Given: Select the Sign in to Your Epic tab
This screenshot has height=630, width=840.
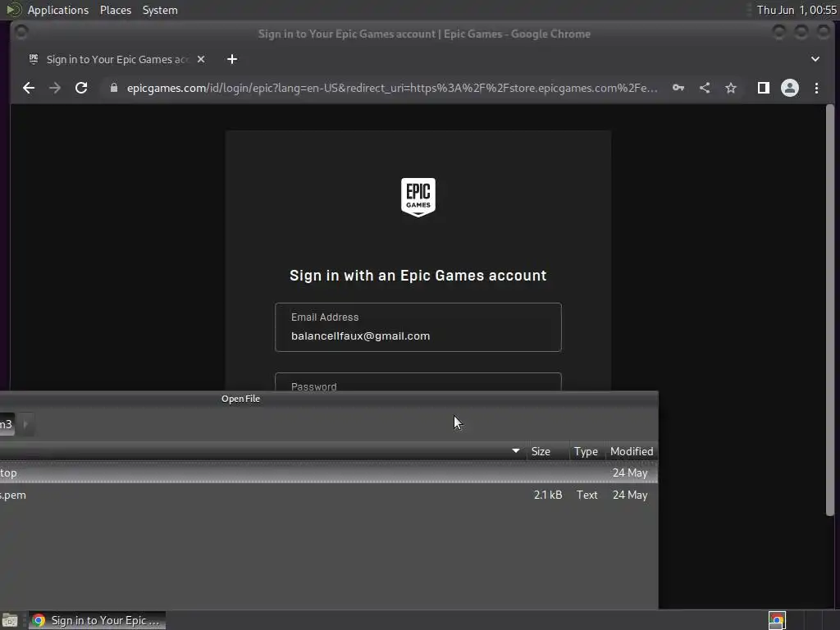Looking at the screenshot, I should tap(116, 59).
